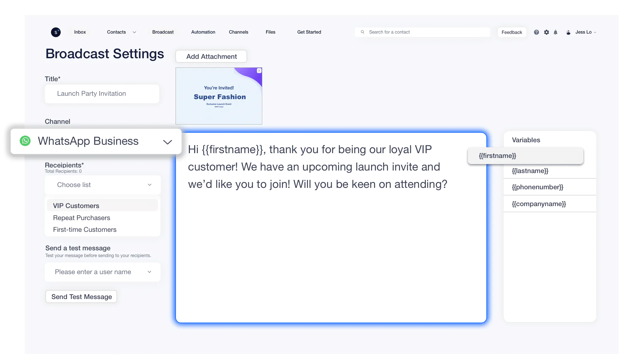Click the Send Test Message button
641x364 pixels.
pyautogui.click(x=82, y=297)
